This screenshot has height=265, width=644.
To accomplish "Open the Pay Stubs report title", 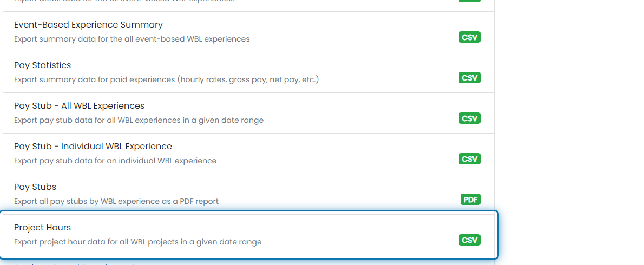I will coord(35,187).
